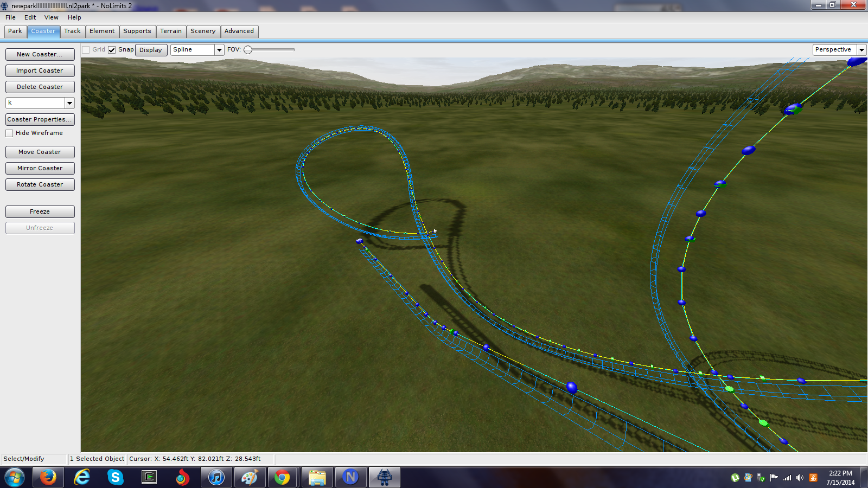This screenshot has height=488, width=868.
Task: Click the volume speaker tray icon
Action: [800, 478]
